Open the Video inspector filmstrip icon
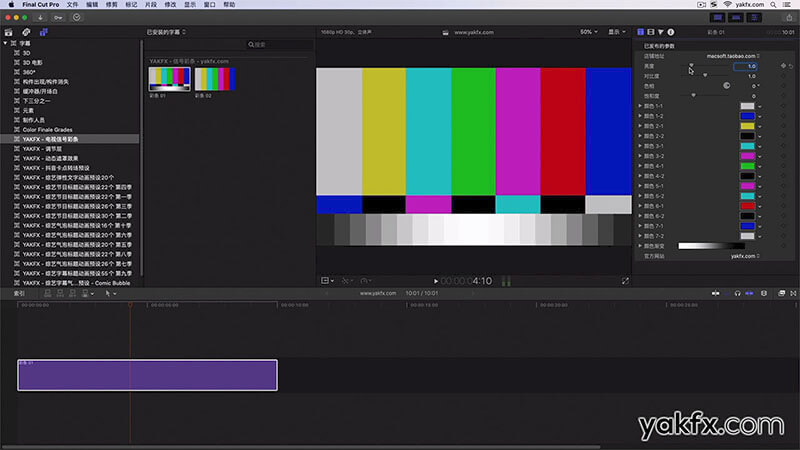800x450 pixels. (x=651, y=32)
